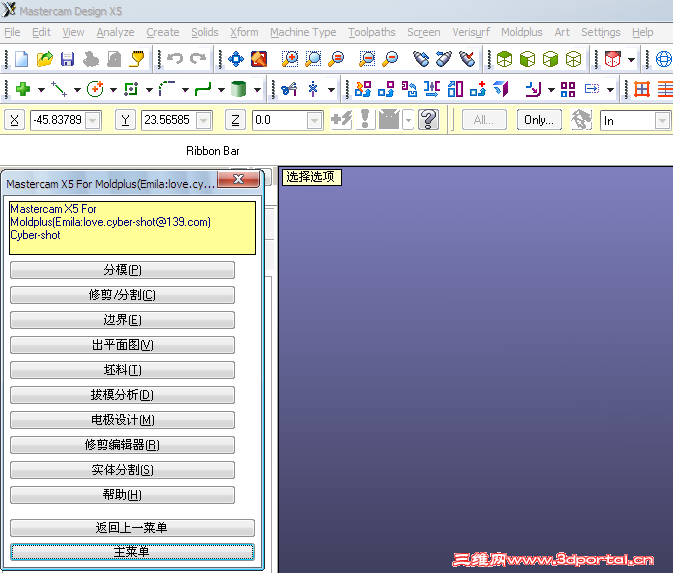
Task: Select the green cylinder primitive icon
Action: click(x=239, y=89)
